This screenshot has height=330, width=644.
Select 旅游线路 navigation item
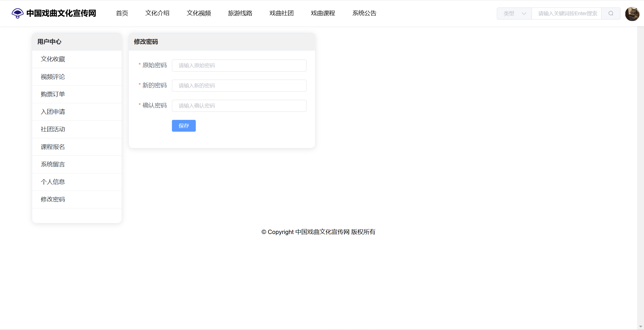[x=240, y=13]
